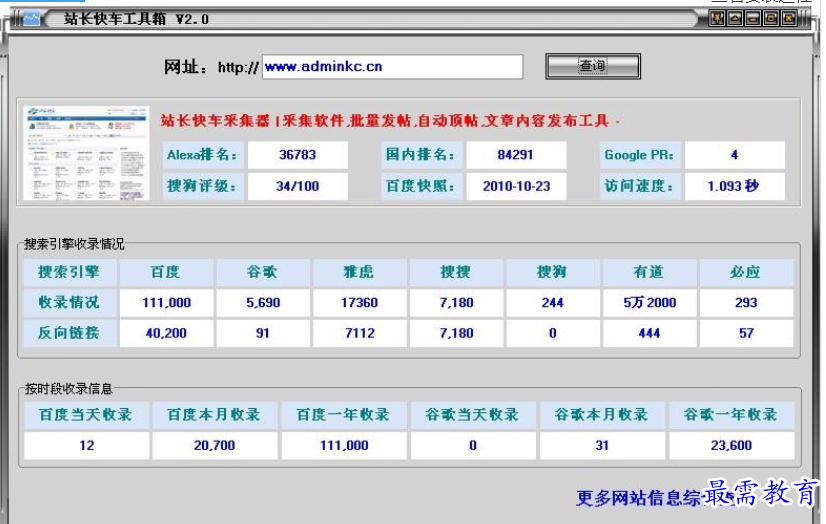Open the website preview thumbnail
826x524 pixels.
click(x=86, y=153)
